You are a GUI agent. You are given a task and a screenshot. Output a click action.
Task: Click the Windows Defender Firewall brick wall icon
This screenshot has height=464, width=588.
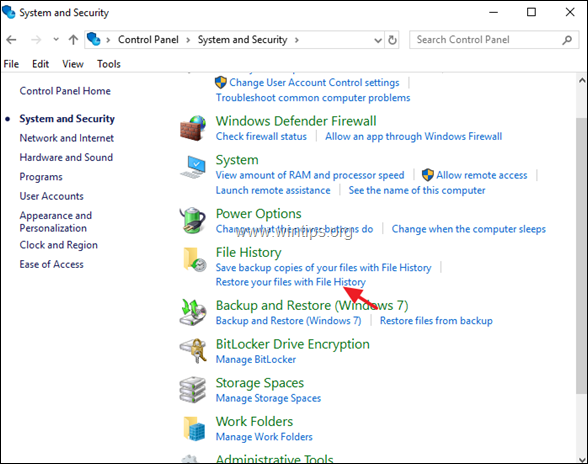tap(193, 128)
